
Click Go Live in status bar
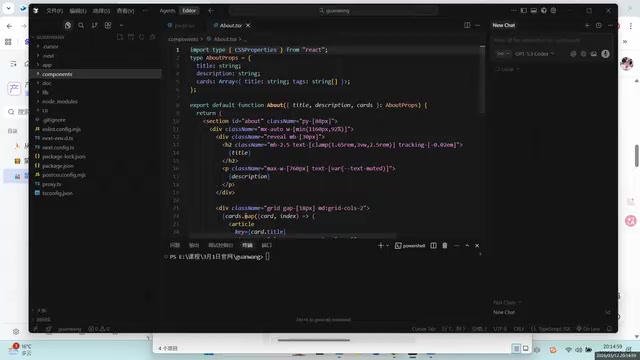(588, 329)
